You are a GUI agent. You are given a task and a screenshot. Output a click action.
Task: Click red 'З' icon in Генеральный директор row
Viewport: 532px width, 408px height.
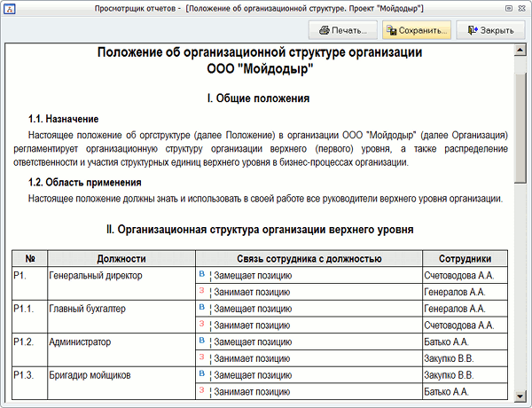point(202,291)
